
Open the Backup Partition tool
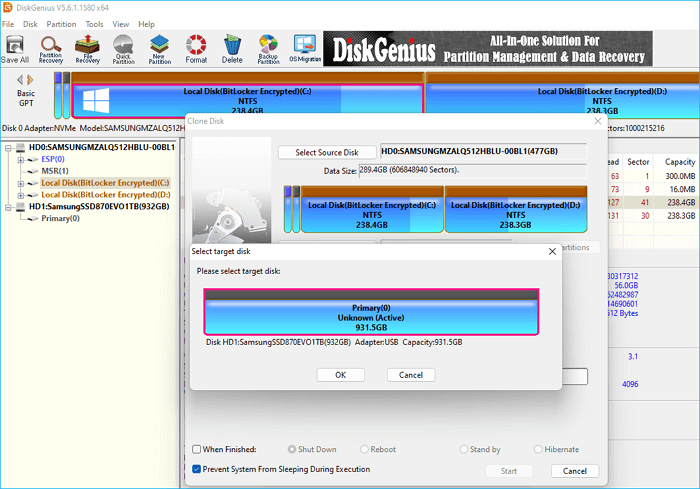point(268,49)
